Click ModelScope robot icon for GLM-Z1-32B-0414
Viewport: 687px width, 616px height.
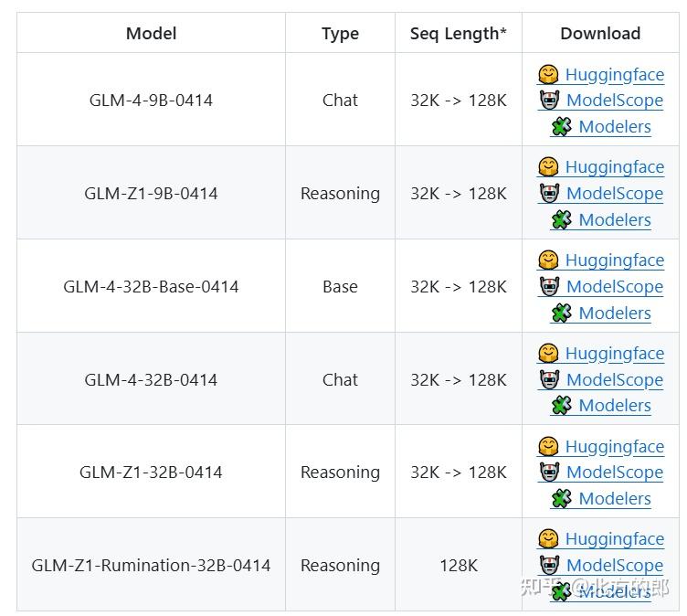[549, 472]
